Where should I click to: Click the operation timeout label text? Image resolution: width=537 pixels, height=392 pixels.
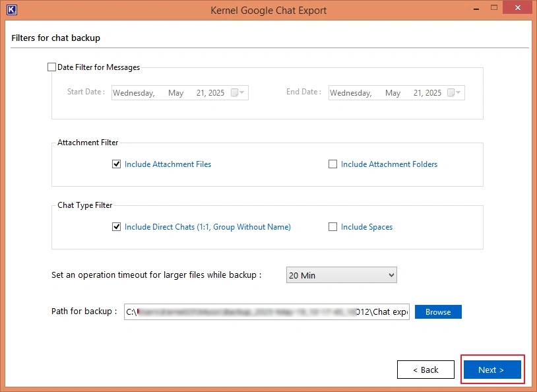(156, 275)
